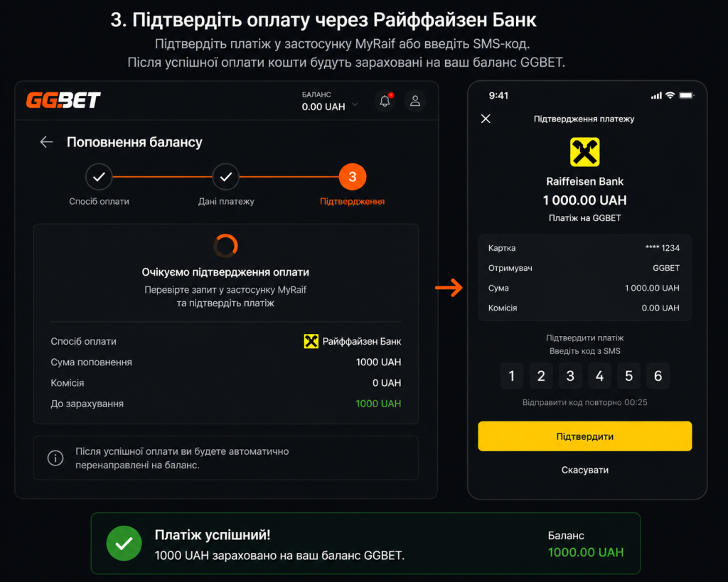Screen dimensions: 728x582
Task: Open the user profile icon
Action: click(x=415, y=101)
